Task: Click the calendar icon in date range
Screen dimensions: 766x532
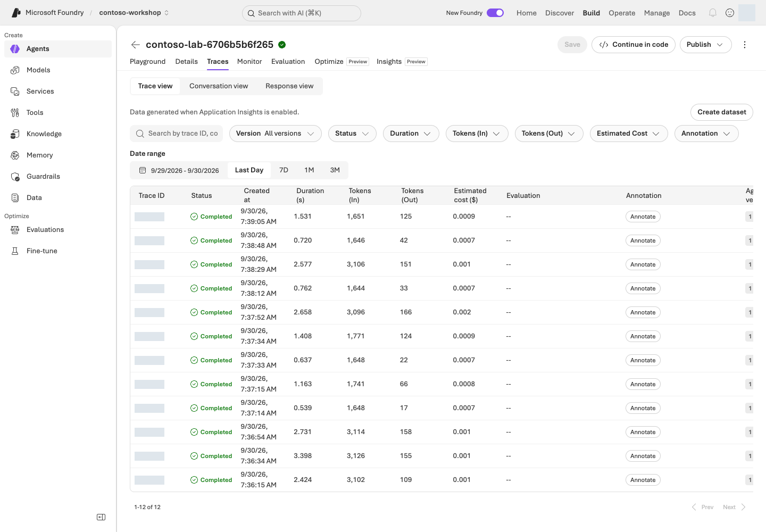Action: pyautogui.click(x=143, y=170)
